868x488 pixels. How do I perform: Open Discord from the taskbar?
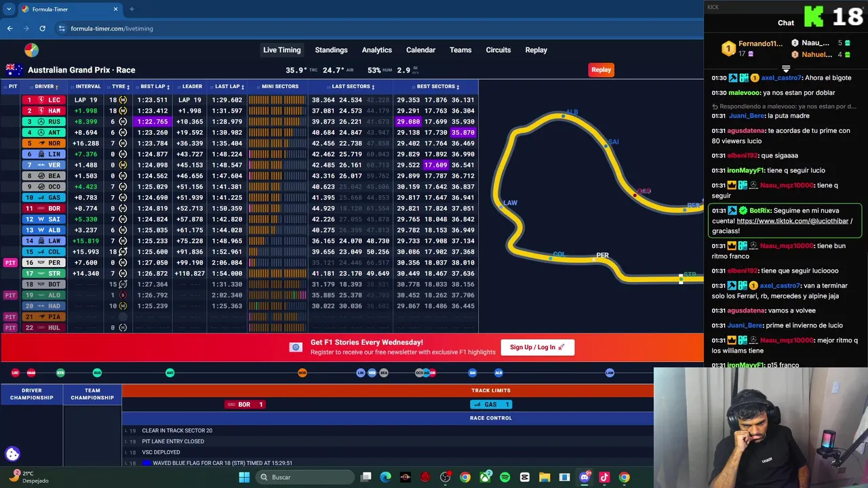tap(585, 477)
